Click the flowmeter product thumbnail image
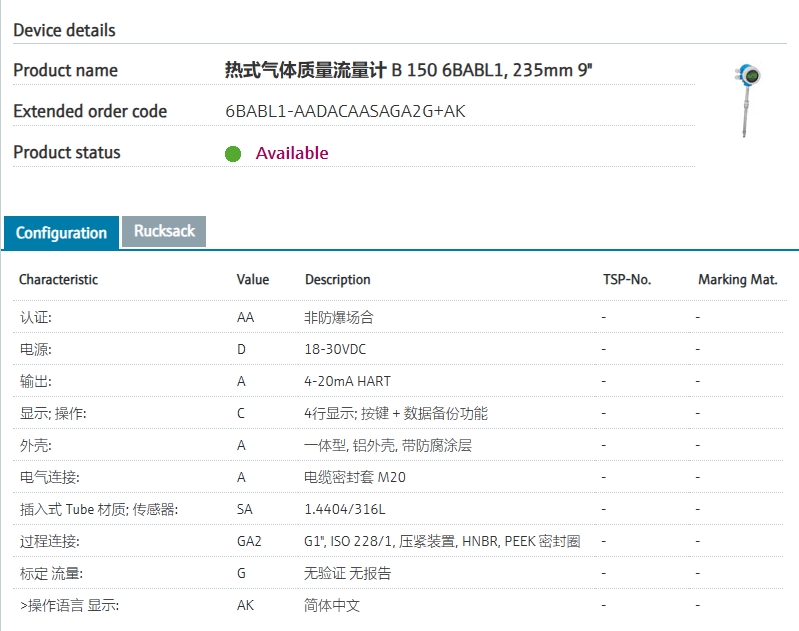Screen dimensions: 799x631 [748, 100]
